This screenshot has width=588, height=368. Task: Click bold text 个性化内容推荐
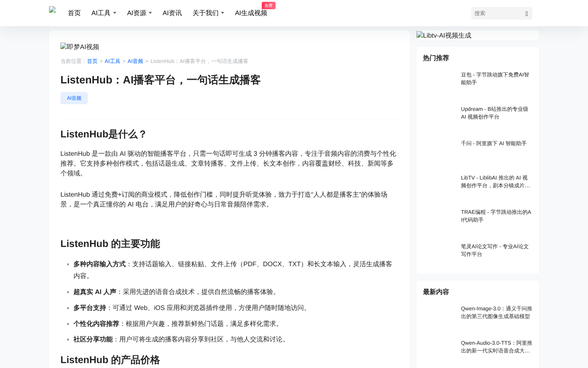(x=96, y=324)
